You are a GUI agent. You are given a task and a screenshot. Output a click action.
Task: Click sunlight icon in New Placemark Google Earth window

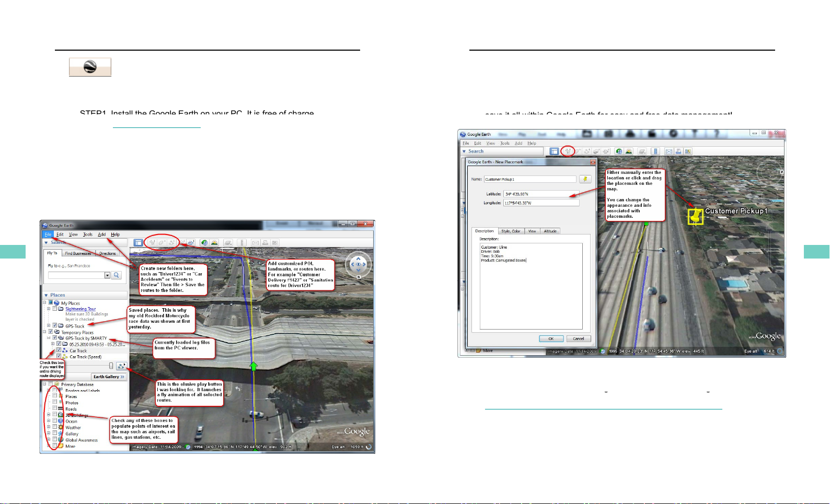629,151
